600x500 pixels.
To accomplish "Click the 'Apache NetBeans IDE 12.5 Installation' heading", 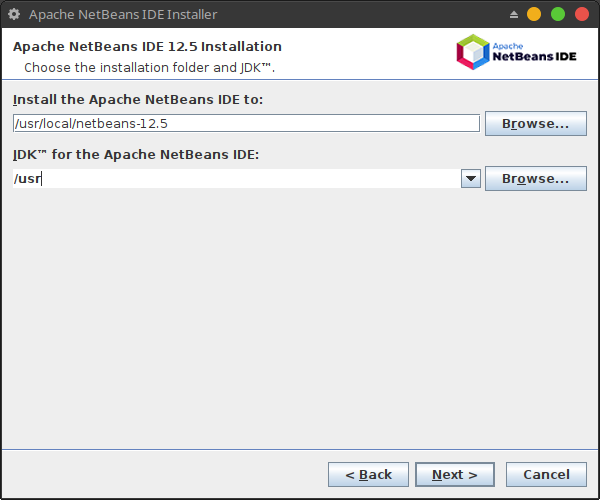I will (x=147, y=47).
